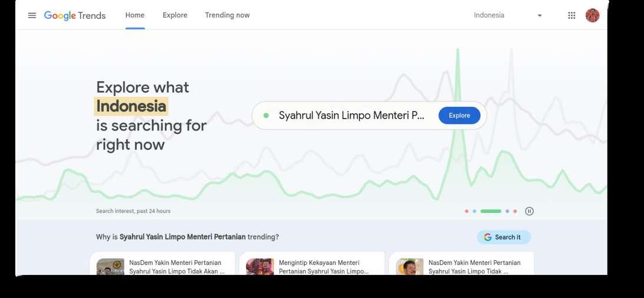Click the Google Trends logo
644x298 pixels.
75,16
